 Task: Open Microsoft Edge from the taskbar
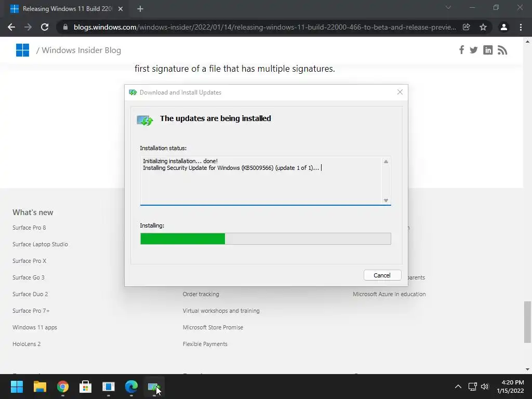[x=131, y=387]
